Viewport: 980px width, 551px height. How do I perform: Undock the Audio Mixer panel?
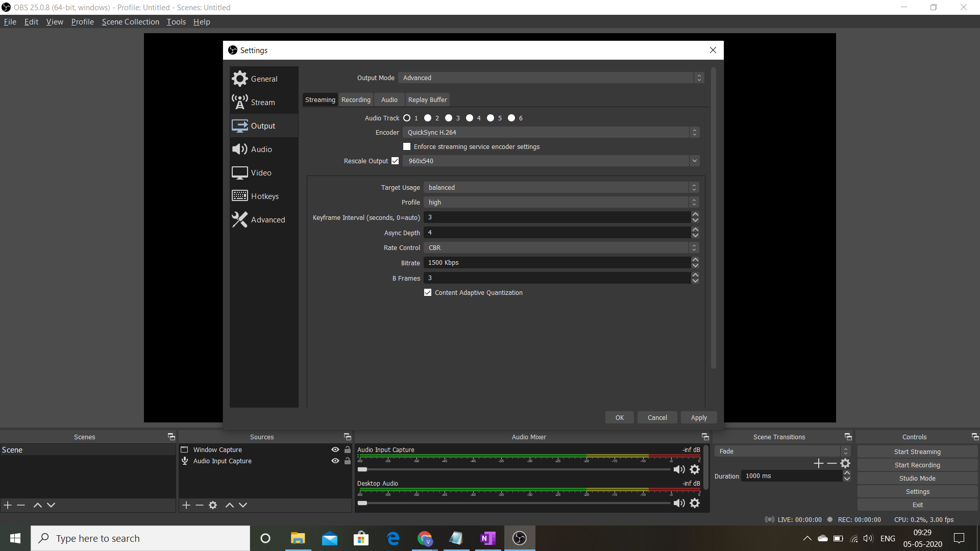point(705,437)
